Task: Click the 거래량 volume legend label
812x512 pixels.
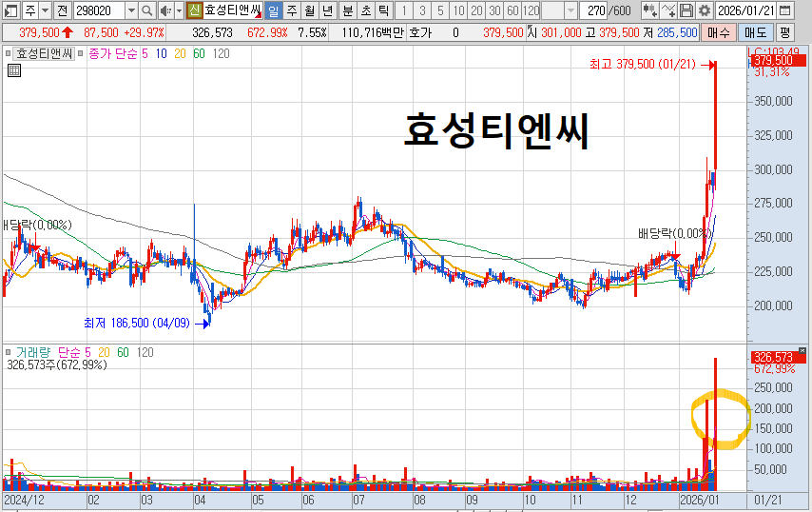Action: click(x=33, y=352)
